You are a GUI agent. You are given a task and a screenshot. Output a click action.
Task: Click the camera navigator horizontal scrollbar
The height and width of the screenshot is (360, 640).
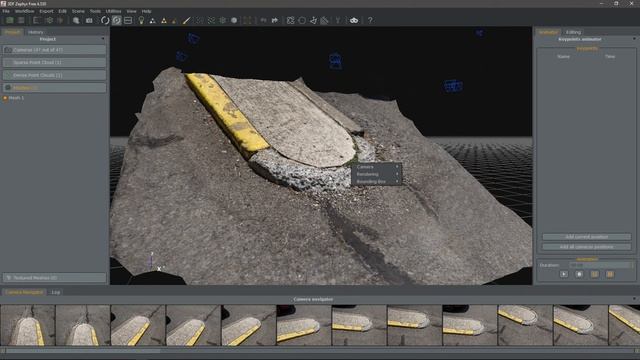[320, 350]
